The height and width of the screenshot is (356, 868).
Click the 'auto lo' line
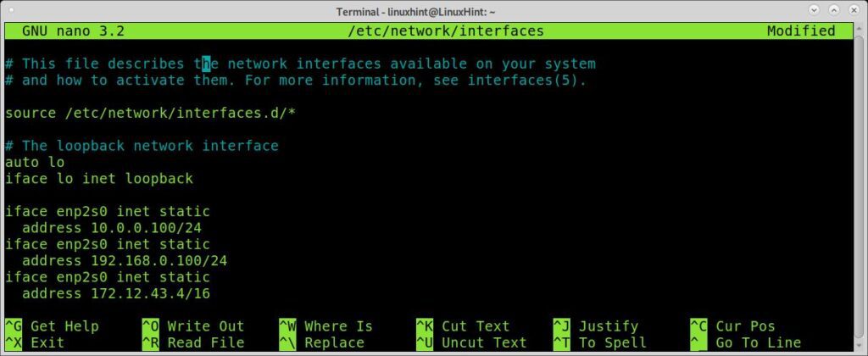point(35,162)
